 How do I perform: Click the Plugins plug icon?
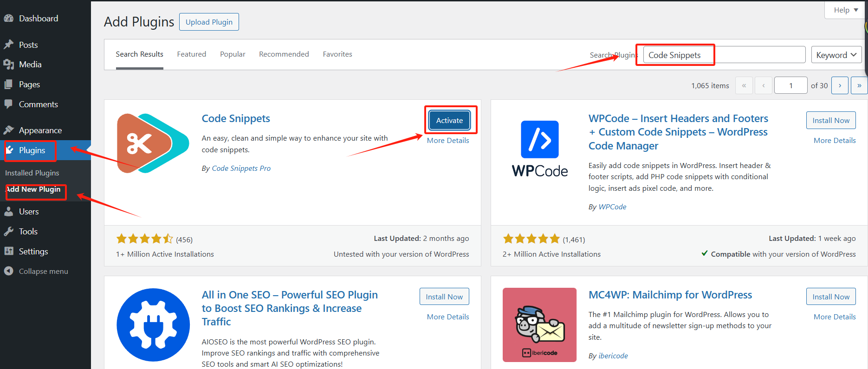click(9, 150)
